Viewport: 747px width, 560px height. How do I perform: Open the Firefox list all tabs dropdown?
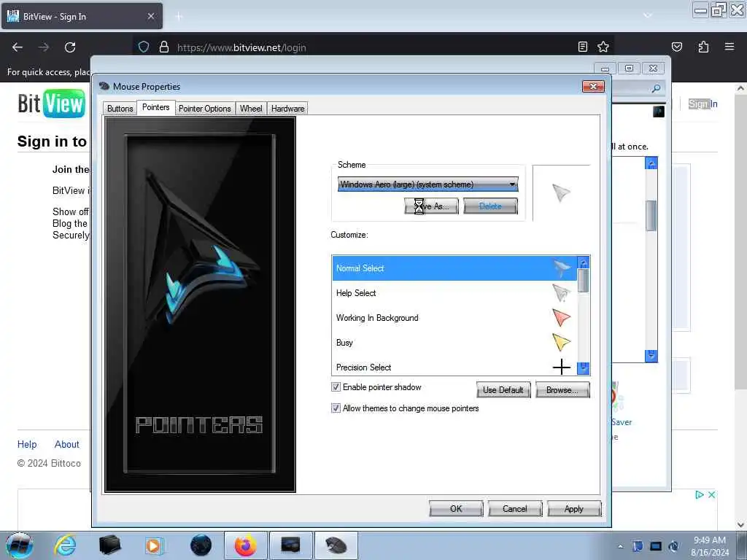648,15
